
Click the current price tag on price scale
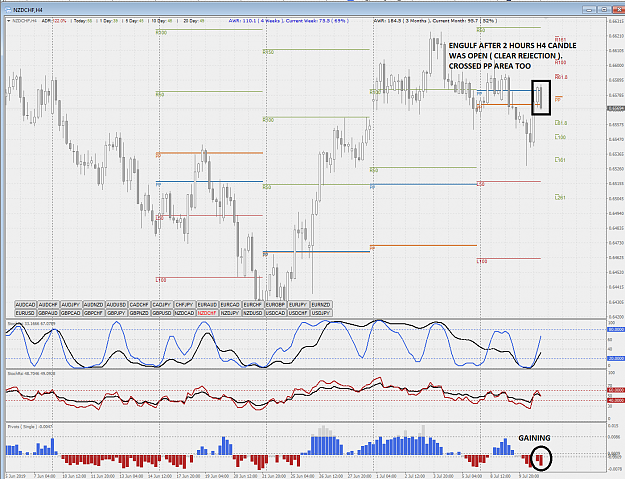tap(616, 108)
